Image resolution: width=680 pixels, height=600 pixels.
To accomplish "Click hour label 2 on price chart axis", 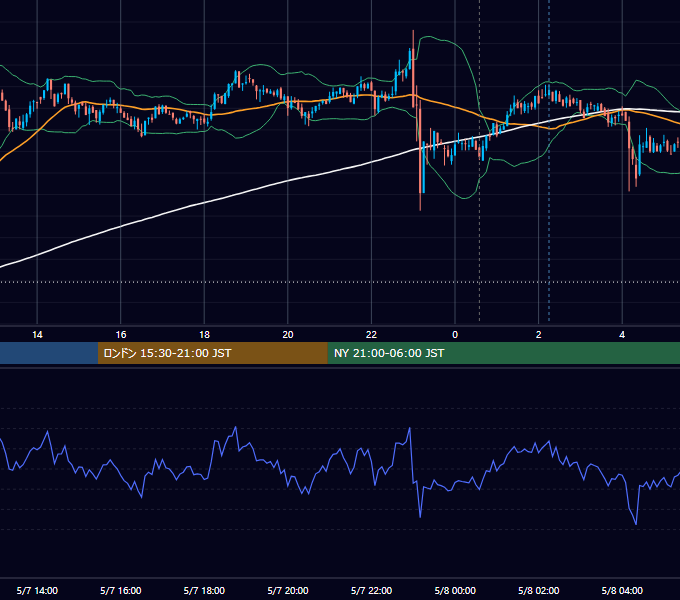I will [x=539, y=335].
